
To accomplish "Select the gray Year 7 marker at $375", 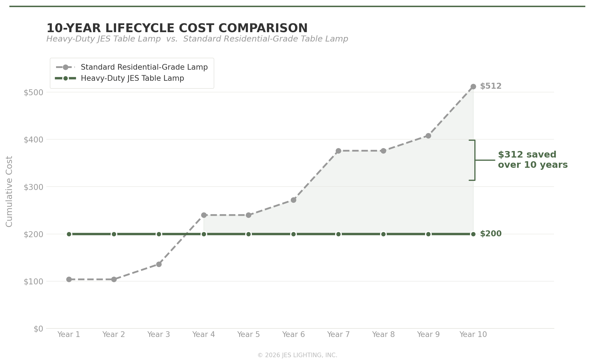I will tap(338, 151).
